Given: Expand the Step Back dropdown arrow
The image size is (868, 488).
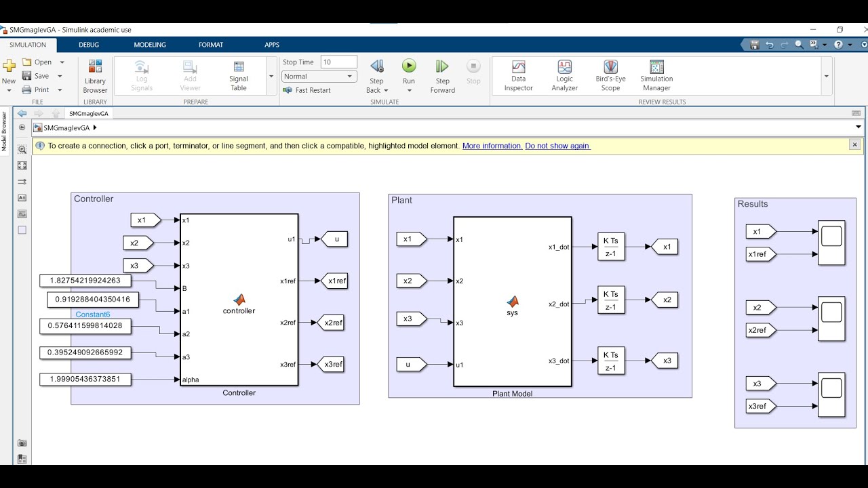Looking at the screenshot, I should (x=386, y=90).
